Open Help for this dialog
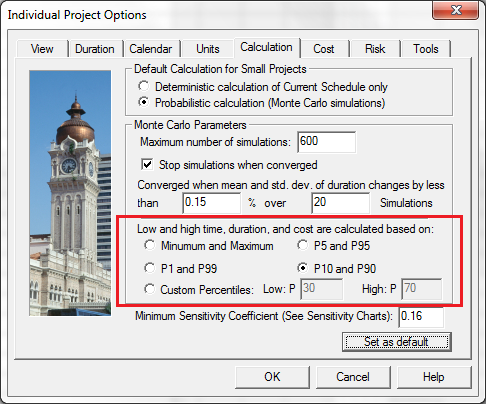486x404 pixels. 434,377
